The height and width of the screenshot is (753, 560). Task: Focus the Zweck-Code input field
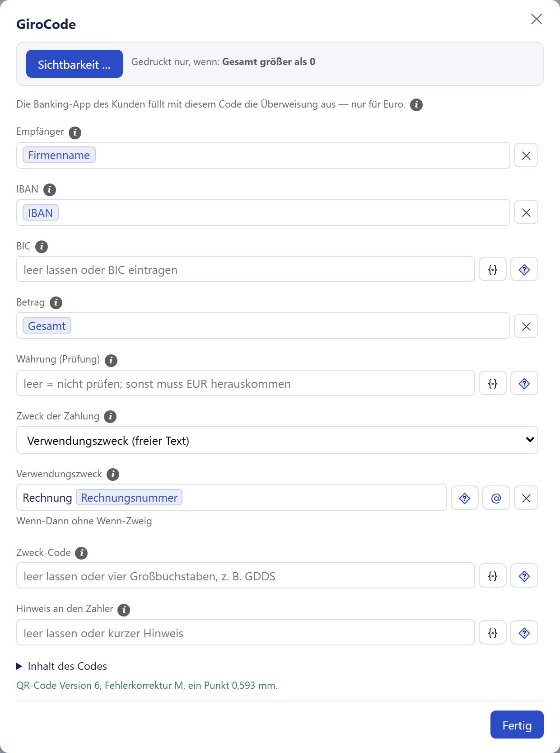tap(246, 576)
